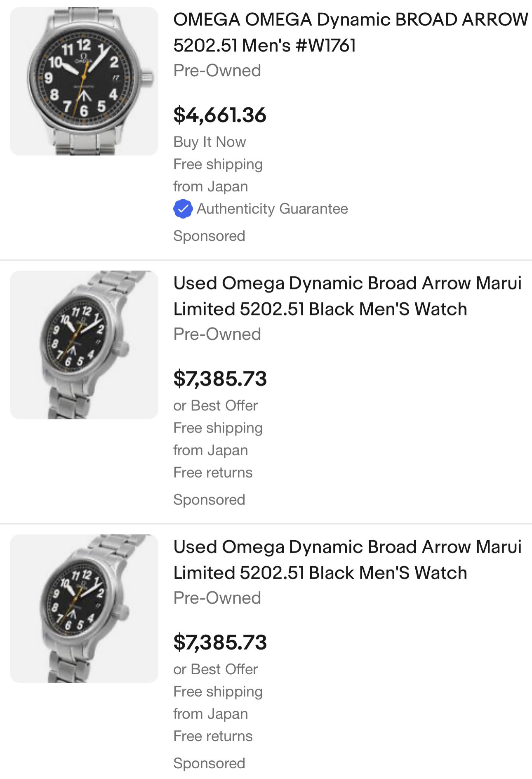This screenshot has width=532, height=779.
Task: Click Free returns on the second listing
Action: (x=213, y=472)
